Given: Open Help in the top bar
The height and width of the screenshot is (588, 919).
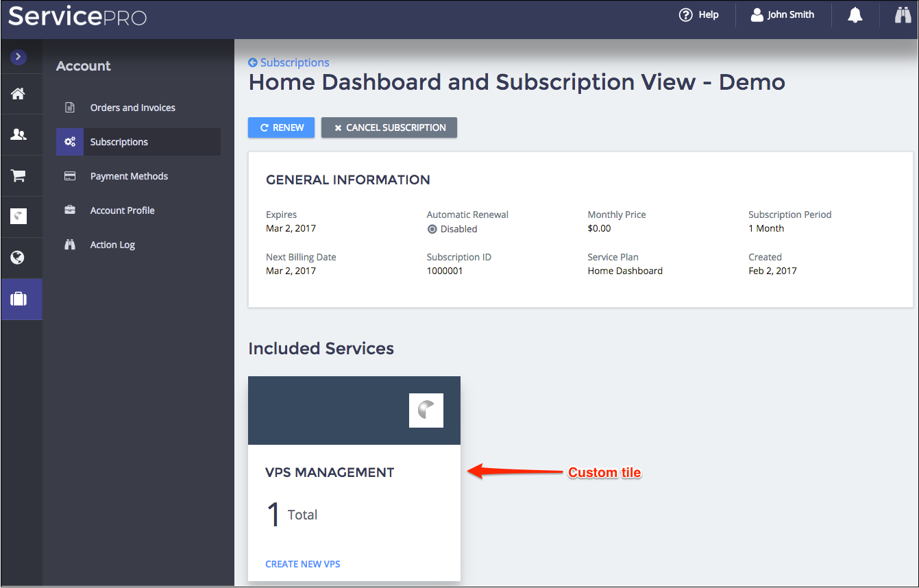Looking at the screenshot, I should pos(698,15).
